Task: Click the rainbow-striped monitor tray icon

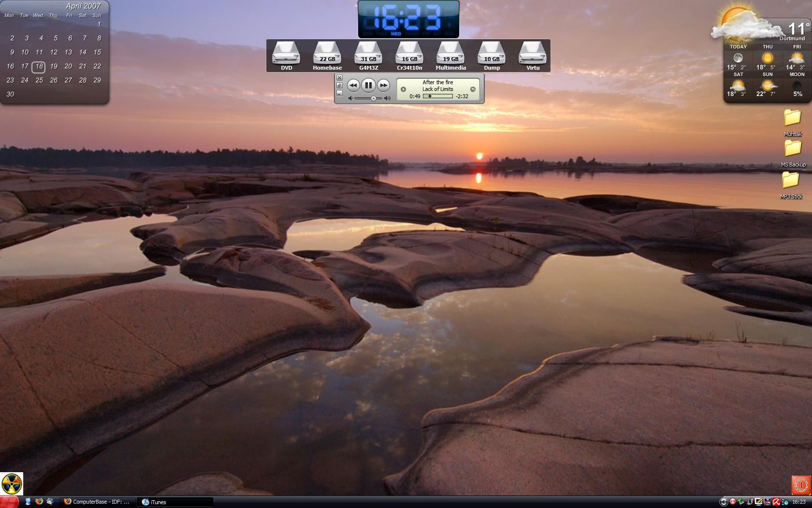Action: 759,502
